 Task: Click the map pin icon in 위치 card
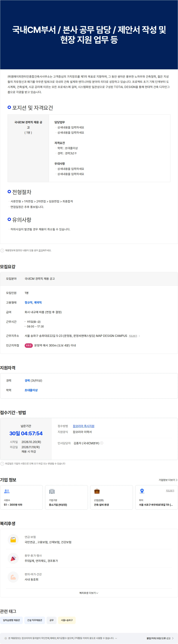click(142, 491)
